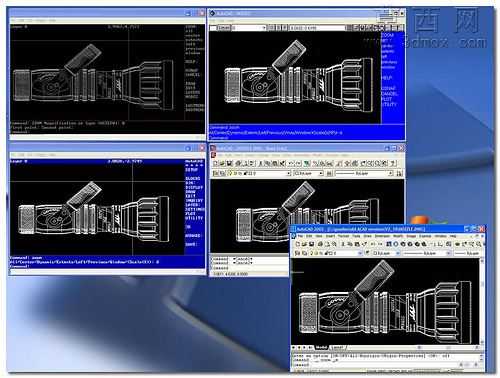Open ByLayer color dropdown in middle AutoCAD window
The image size is (500, 378).
[321, 173]
